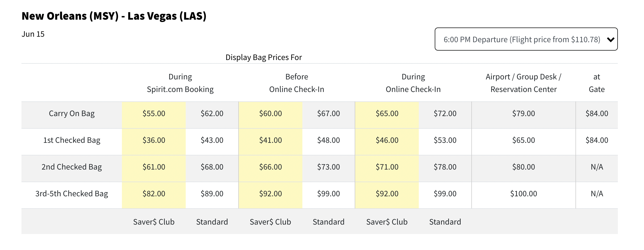Click the chevron arrow in the departure selector

pyautogui.click(x=611, y=40)
